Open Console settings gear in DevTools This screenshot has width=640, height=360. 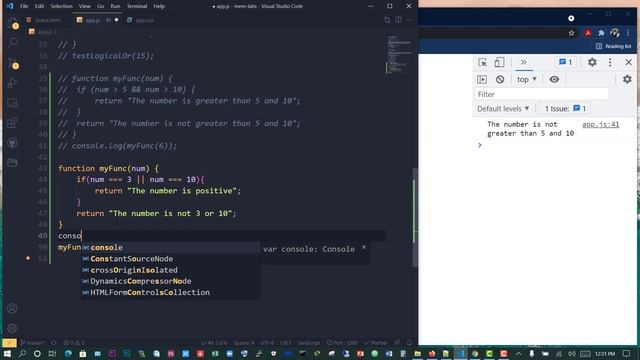pos(627,79)
